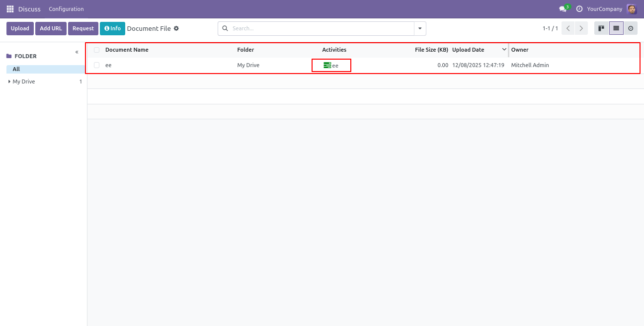This screenshot has height=326, width=644.
Task: Expand the search options dropdown arrow
Action: 420,29
